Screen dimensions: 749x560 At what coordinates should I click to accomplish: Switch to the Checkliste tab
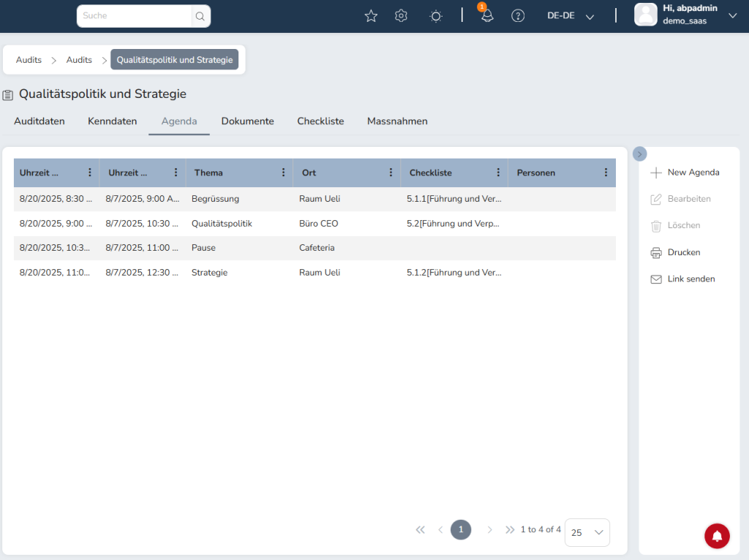[x=320, y=121]
